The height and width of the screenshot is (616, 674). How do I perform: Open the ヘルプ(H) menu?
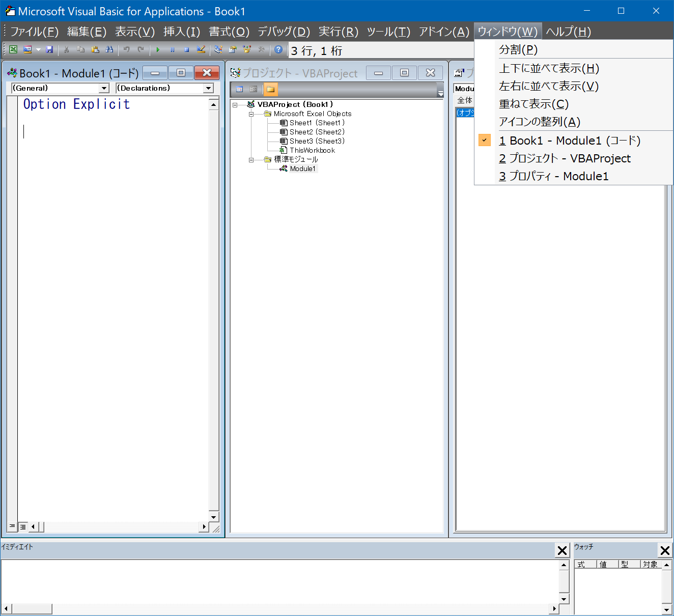(x=568, y=31)
